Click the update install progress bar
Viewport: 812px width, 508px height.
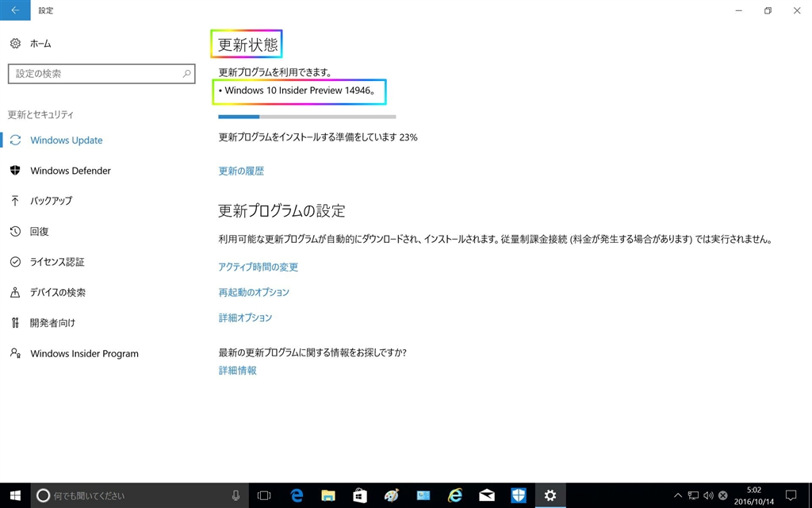pyautogui.click(x=307, y=117)
